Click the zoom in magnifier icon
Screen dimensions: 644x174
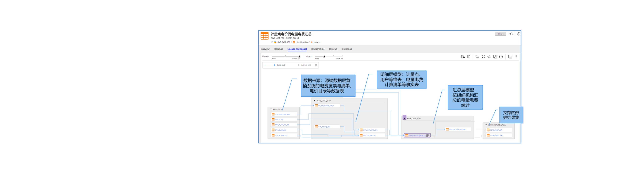[477, 57]
